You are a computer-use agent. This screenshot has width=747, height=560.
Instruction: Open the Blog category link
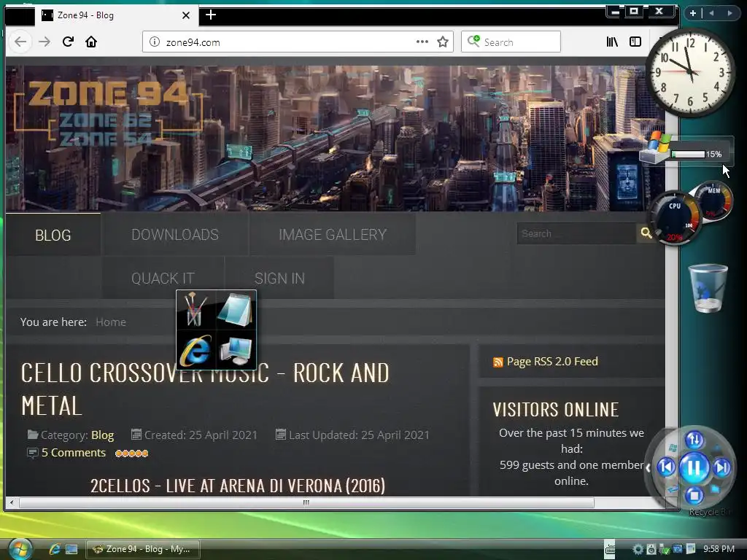pyautogui.click(x=102, y=435)
